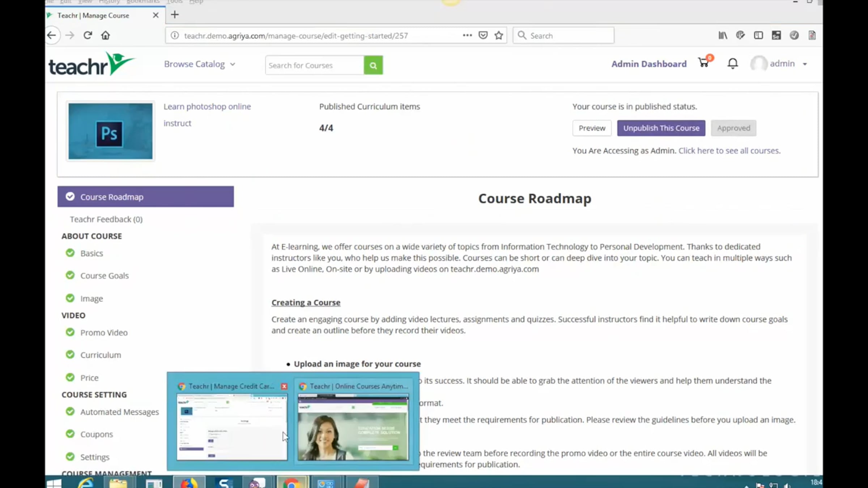Open the notifications bell
This screenshot has height=488, width=868.
tap(732, 64)
